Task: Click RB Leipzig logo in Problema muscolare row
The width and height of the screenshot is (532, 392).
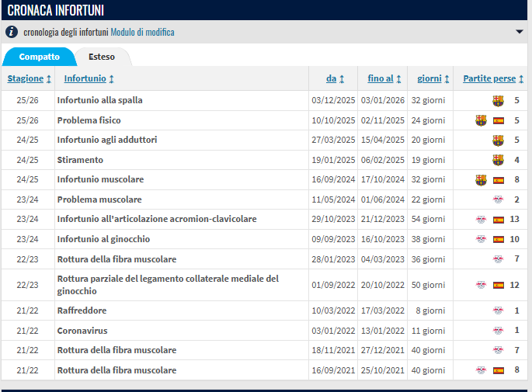Action: [x=498, y=199]
